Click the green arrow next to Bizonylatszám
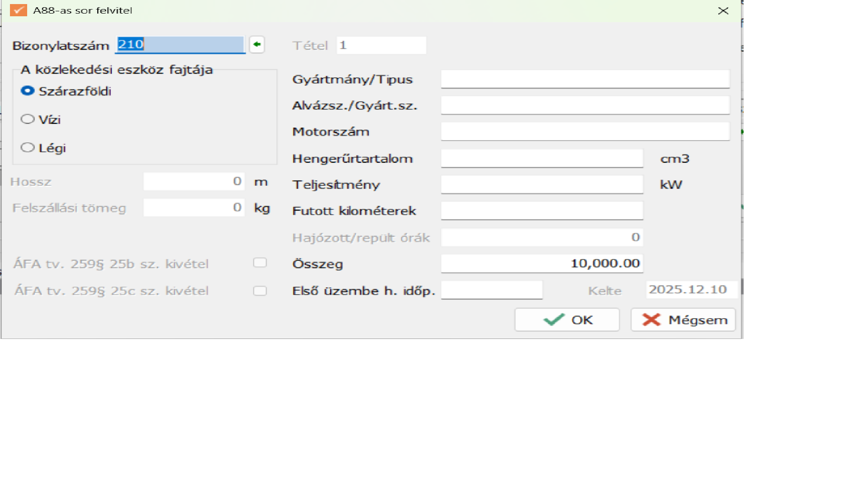Image resolution: width=868 pixels, height=489 pixels. point(257,44)
